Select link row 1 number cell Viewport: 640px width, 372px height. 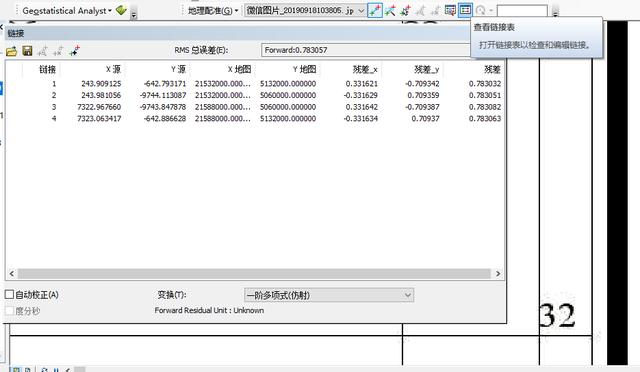54,84
